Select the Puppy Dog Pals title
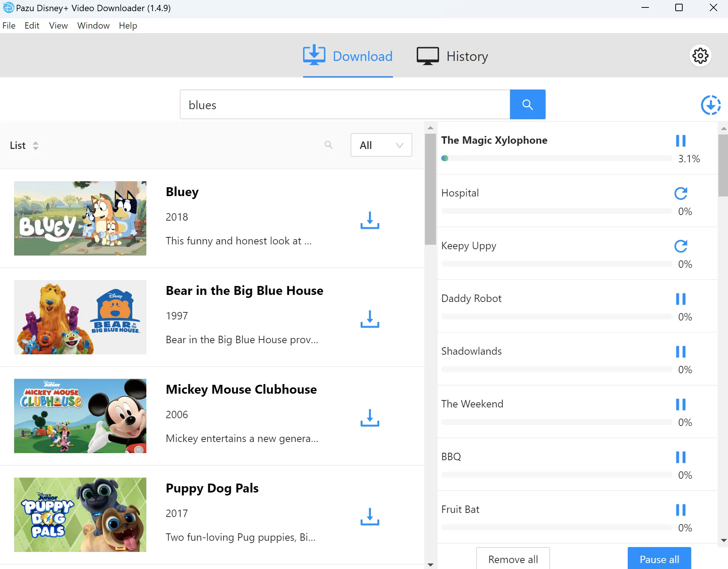728x569 pixels. (212, 488)
